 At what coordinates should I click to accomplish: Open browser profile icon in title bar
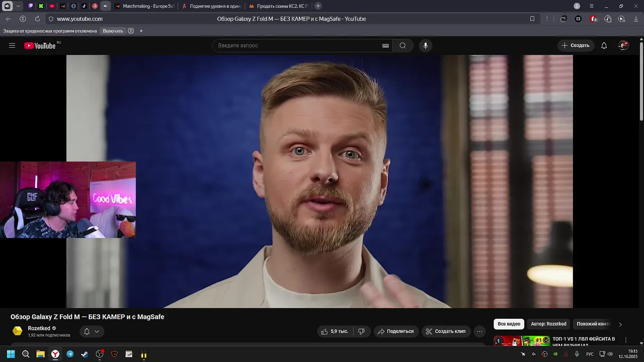pyautogui.click(x=577, y=6)
